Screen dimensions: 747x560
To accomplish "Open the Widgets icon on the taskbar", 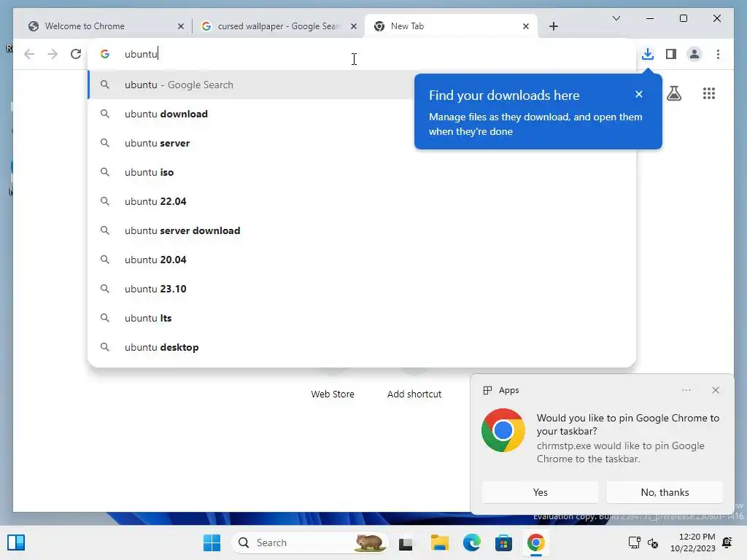I will tap(16, 542).
